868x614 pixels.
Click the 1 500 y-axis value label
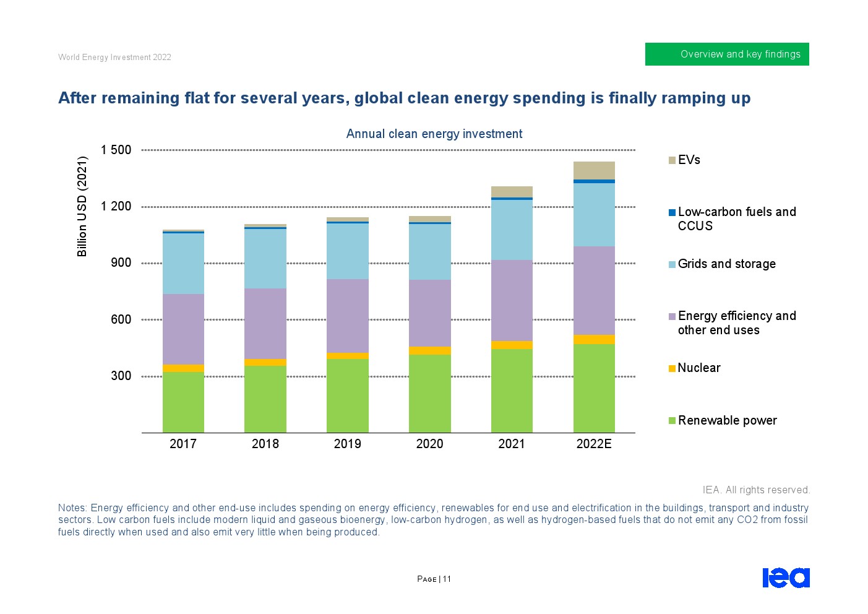(x=116, y=150)
